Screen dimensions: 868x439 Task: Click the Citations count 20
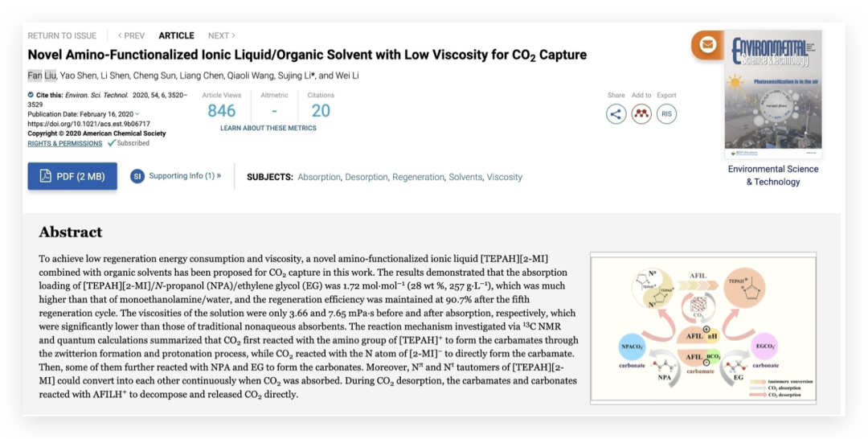321,111
